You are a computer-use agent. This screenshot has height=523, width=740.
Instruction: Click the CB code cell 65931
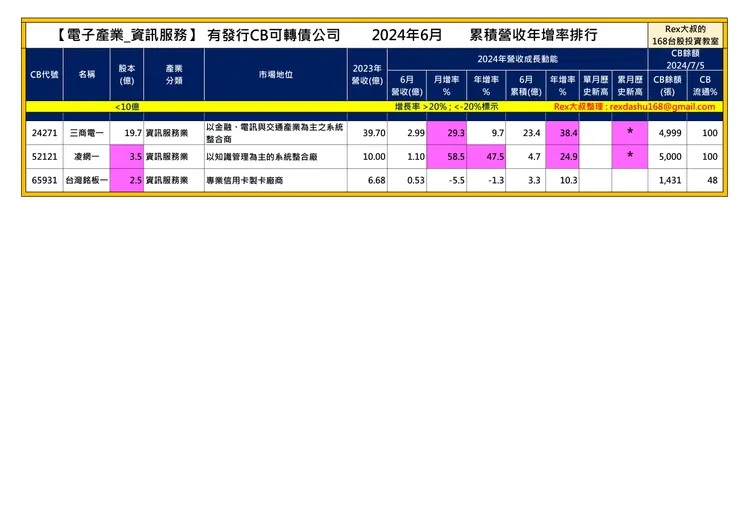(44, 180)
